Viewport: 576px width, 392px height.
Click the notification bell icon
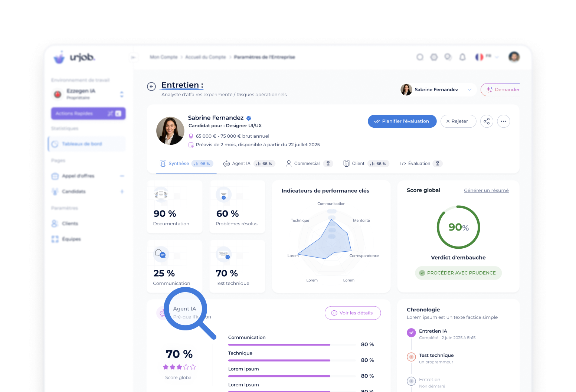pos(462,57)
